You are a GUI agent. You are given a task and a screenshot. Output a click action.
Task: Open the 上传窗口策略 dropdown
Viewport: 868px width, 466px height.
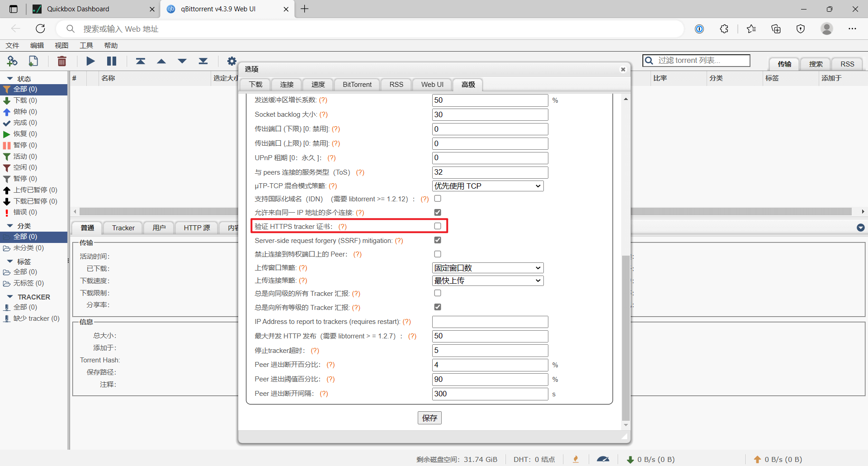coord(488,268)
